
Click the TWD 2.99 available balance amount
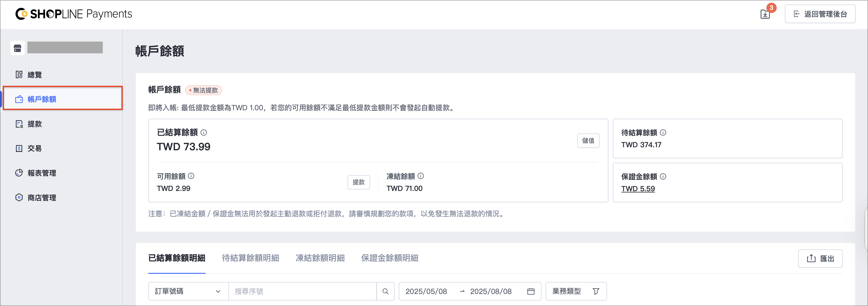[x=174, y=189]
